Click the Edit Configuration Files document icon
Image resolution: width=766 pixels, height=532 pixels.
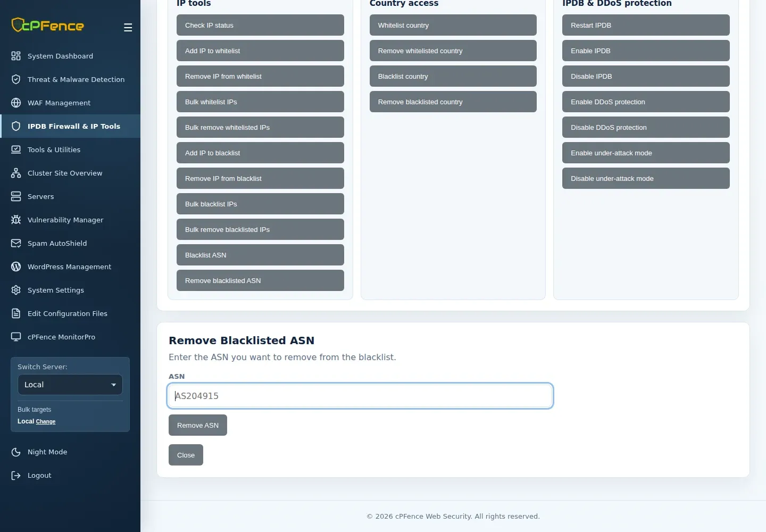point(16,313)
